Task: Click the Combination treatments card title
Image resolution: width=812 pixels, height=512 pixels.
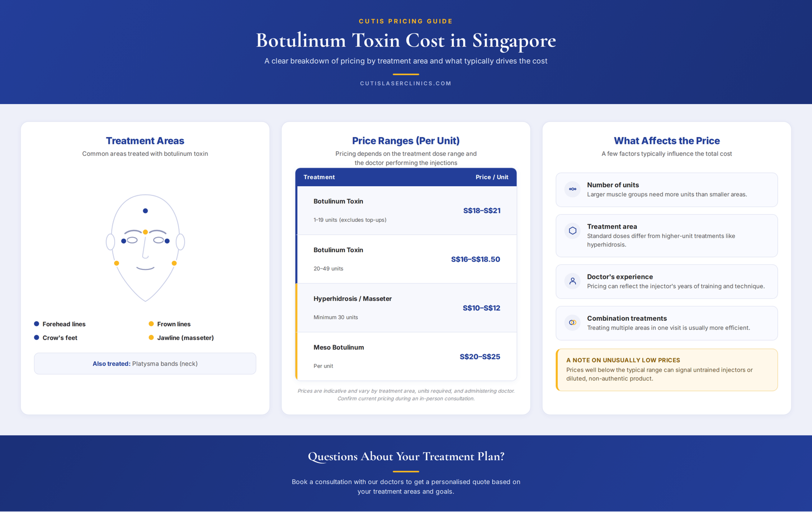Action: pos(627,319)
